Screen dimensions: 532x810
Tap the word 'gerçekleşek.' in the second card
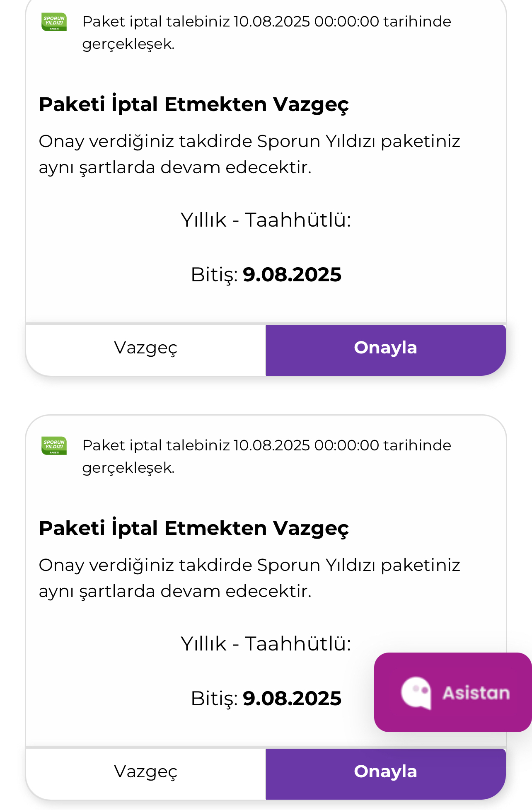pos(128,468)
